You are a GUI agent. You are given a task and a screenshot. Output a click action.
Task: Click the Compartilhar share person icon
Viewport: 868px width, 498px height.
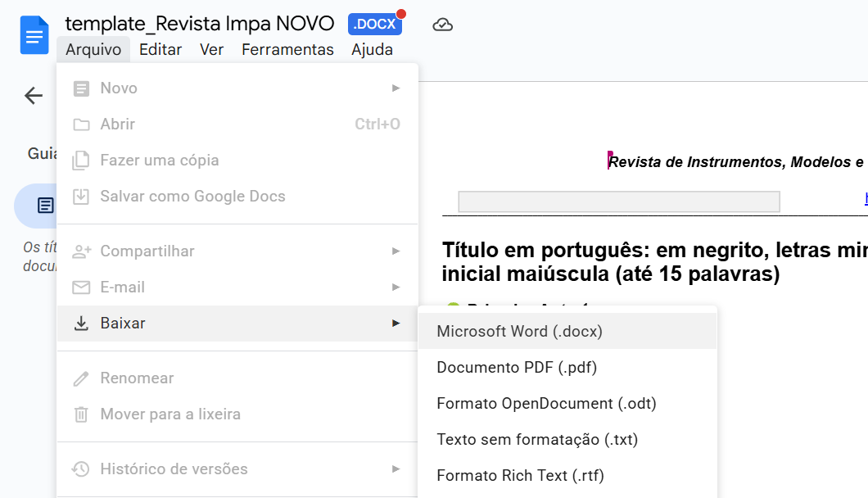click(x=81, y=251)
